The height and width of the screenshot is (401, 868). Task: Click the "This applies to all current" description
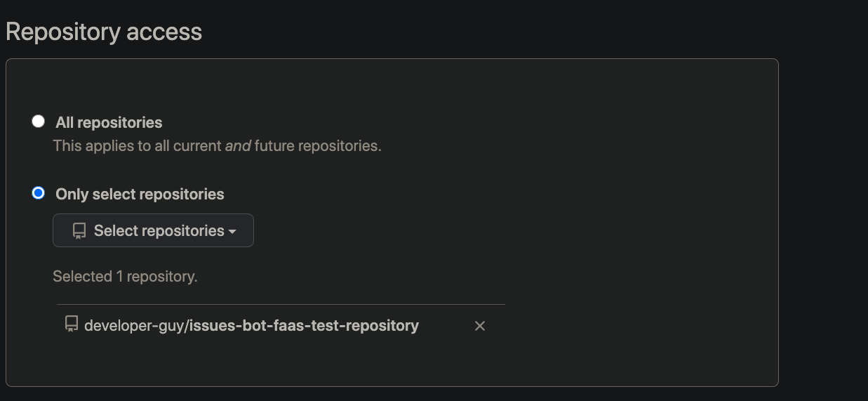click(137, 146)
